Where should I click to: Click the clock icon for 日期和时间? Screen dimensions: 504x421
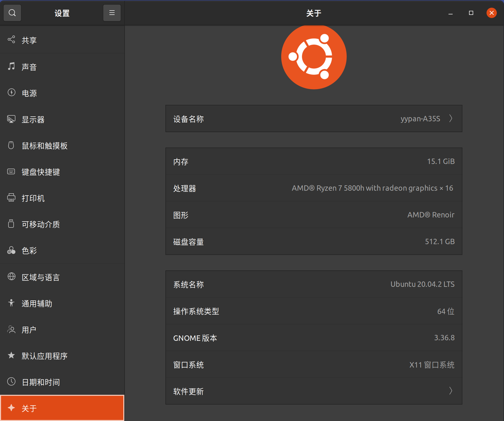(11, 382)
